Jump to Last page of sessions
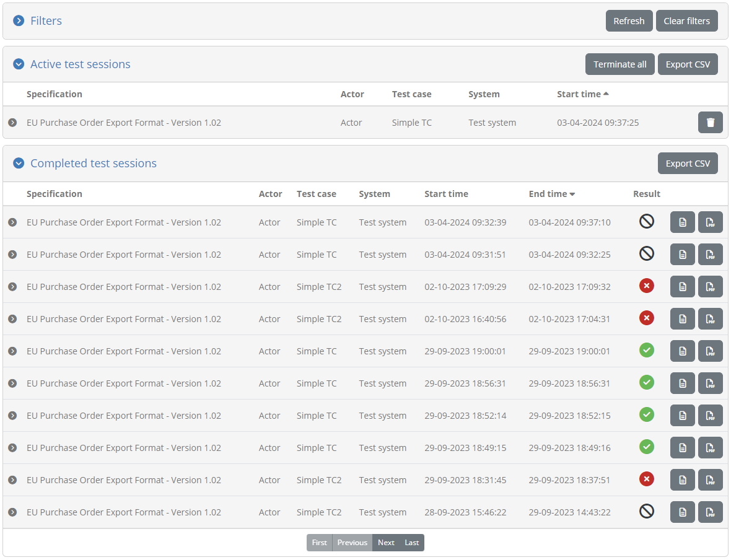The image size is (731, 560). pyautogui.click(x=412, y=543)
